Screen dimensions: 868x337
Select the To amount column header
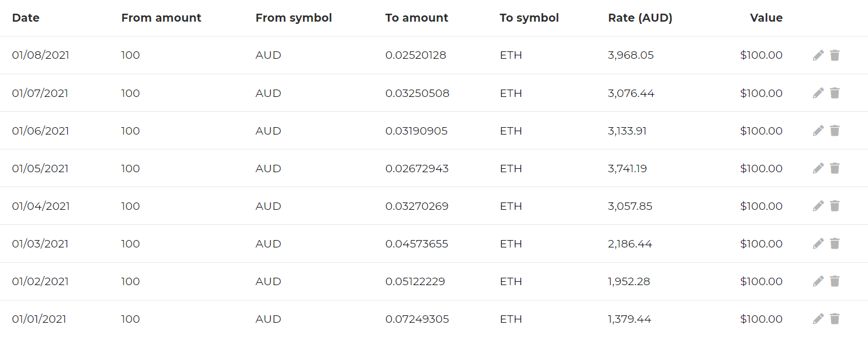(x=417, y=18)
